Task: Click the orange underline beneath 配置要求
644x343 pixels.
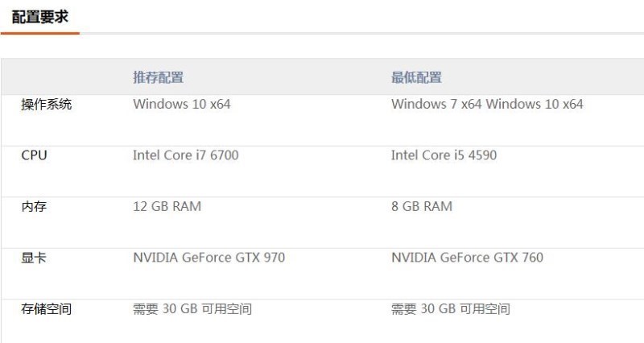Action: point(39,33)
